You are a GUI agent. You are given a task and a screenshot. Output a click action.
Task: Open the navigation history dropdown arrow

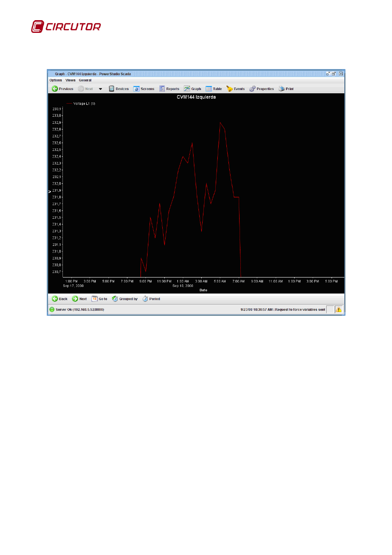tap(100, 89)
